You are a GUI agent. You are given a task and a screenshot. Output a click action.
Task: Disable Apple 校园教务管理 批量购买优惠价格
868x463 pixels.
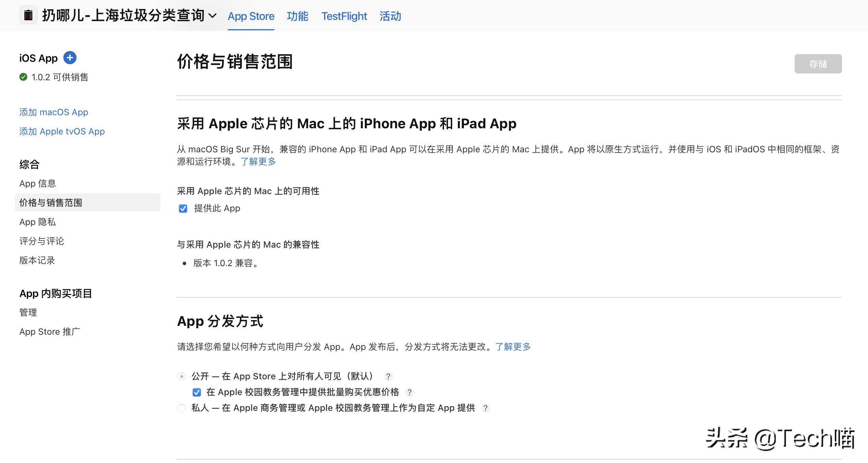click(x=197, y=392)
